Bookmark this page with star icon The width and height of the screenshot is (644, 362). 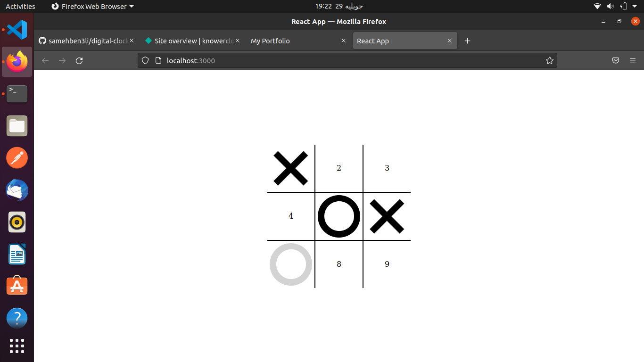tap(549, 60)
